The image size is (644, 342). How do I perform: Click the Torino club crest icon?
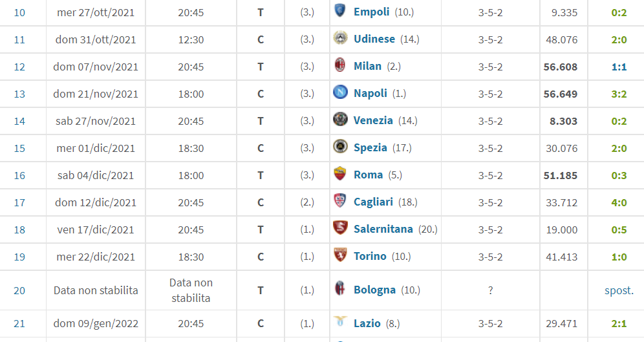pyautogui.click(x=340, y=255)
